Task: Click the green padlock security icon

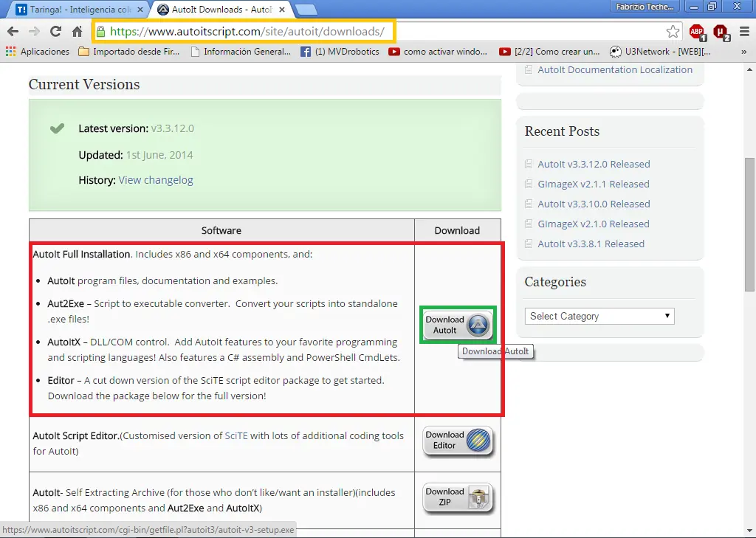Action: click(x=100, y=32)
